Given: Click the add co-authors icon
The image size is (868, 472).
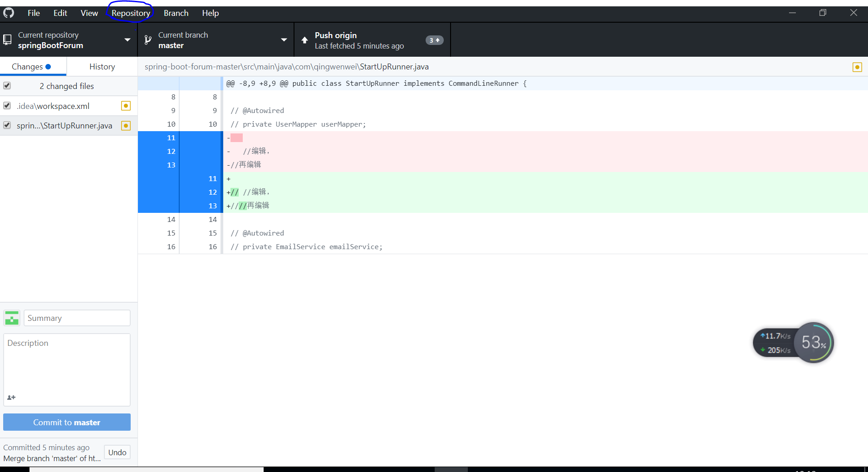Looking at the screenshot, I should [x=11, y=397].
